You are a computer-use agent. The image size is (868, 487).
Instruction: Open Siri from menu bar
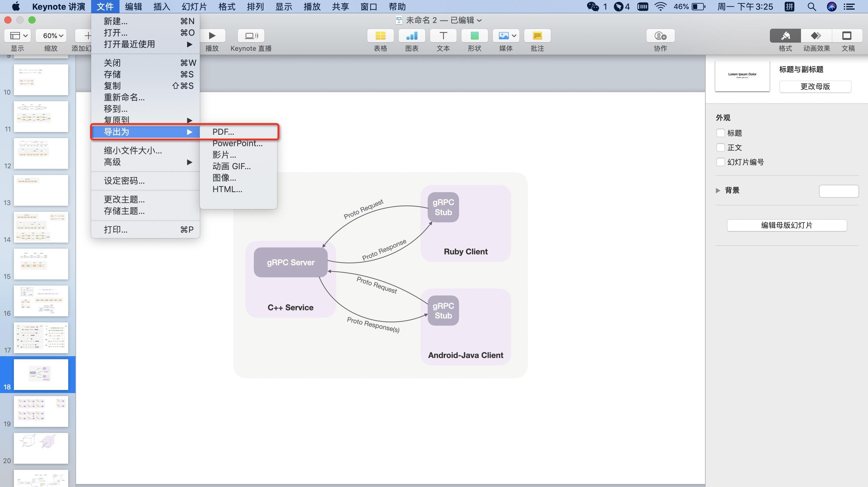pos(831,6)
